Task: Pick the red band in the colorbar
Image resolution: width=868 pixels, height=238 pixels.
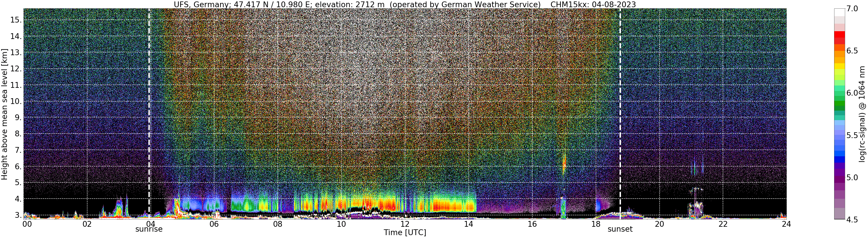Action: tap(839, 35)
